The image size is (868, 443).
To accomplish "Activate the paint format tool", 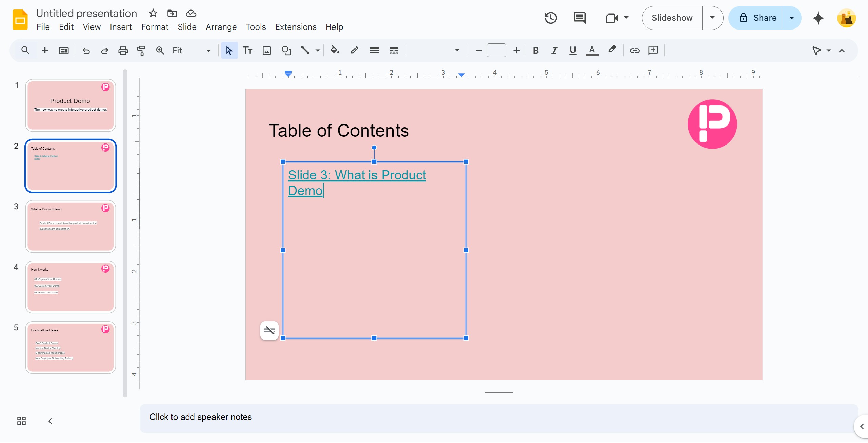I will tap(141, 51).
